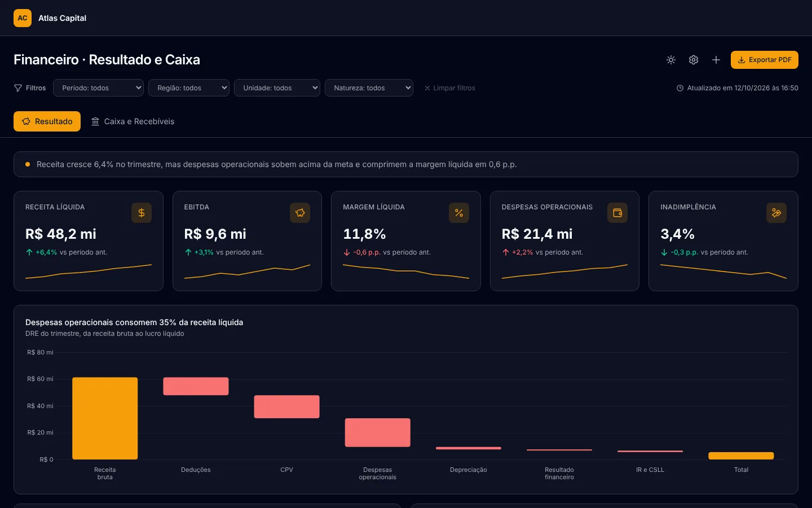The height and width of the screenshot is (508, 812).
Task: Open settings via the gear icon
Action: 694,60
